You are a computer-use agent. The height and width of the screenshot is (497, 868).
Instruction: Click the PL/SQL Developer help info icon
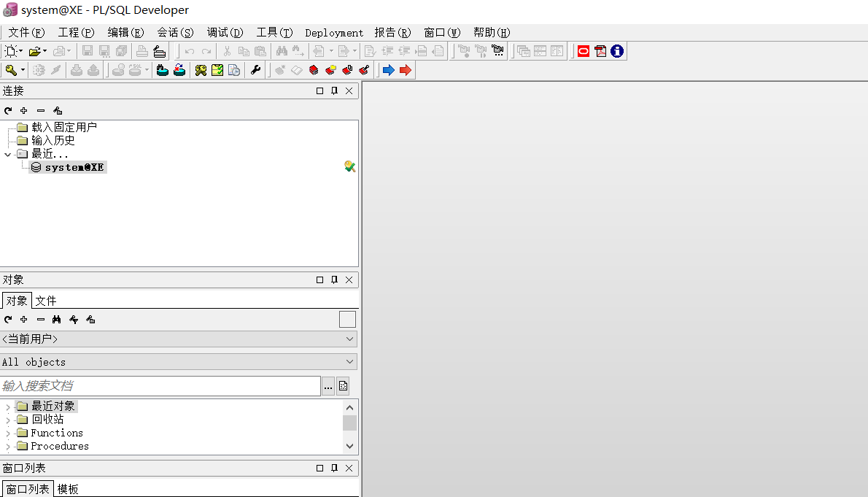(616, 51)
